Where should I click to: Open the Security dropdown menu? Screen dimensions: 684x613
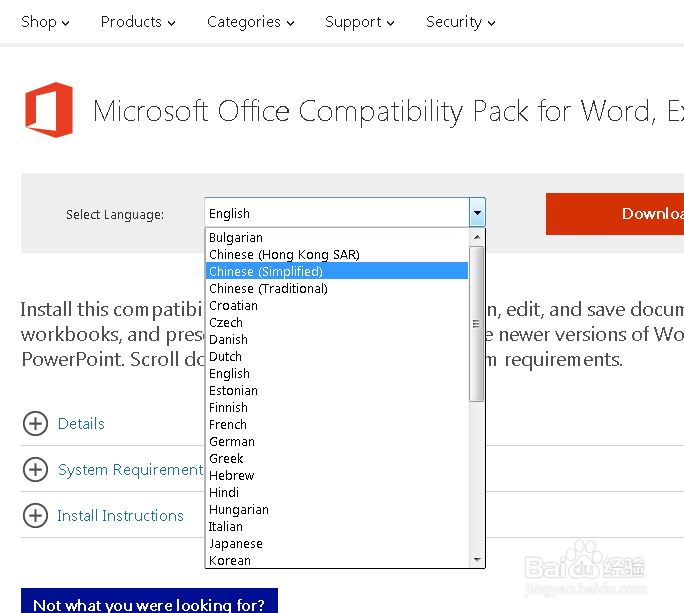tap(461, 22)
